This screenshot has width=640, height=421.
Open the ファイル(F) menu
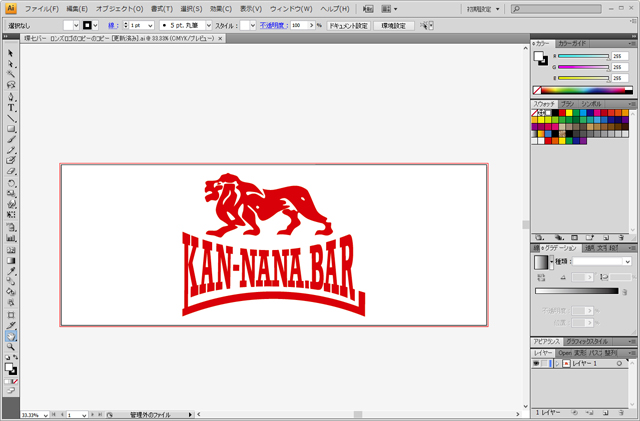point(41,8)
